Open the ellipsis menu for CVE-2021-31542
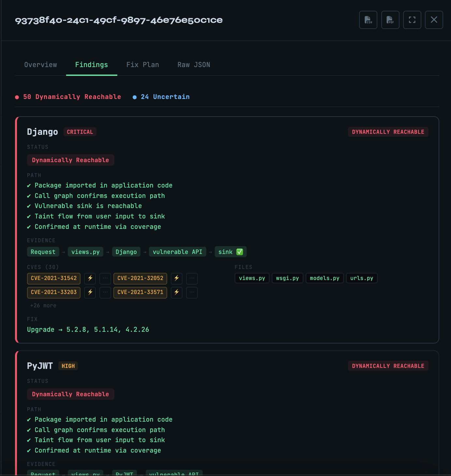451x476 pixels. point(105,278)
